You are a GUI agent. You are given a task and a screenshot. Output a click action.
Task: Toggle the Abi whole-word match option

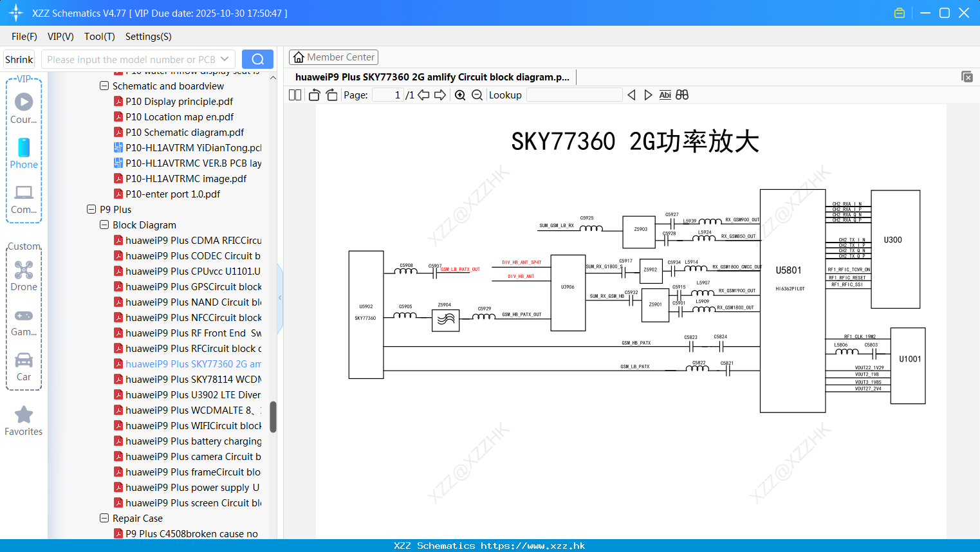pyautogui.click(x=665, y=95)
